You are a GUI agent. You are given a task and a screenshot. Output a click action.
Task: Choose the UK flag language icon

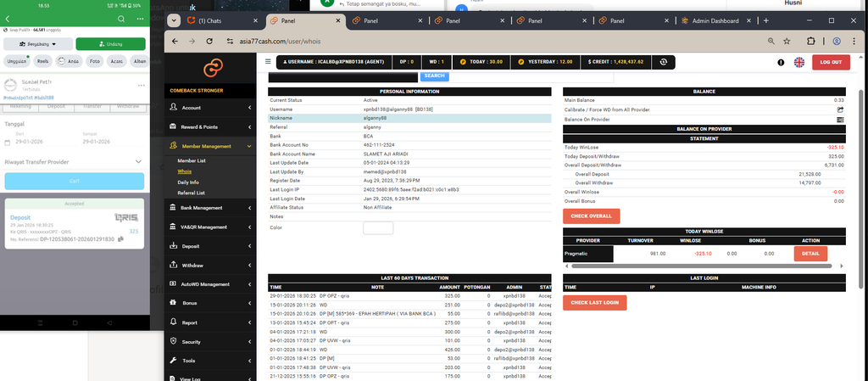(x=799, y=62)
